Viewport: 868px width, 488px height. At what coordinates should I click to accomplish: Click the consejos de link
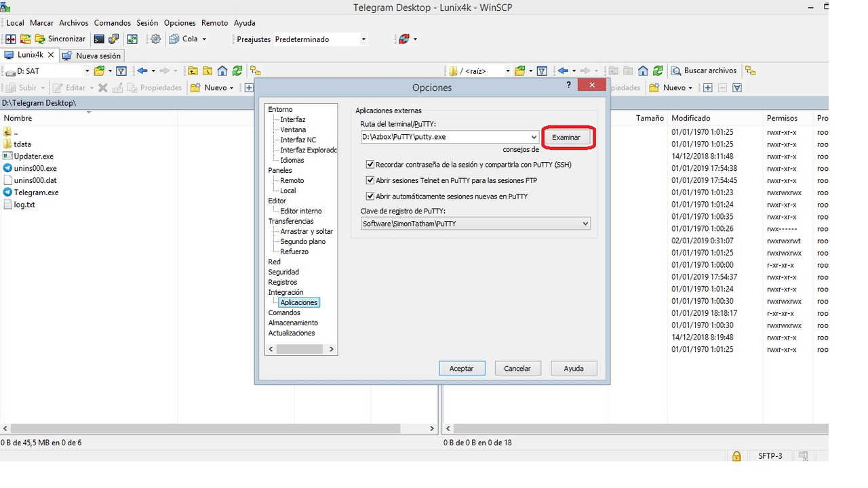click(521, 149)
